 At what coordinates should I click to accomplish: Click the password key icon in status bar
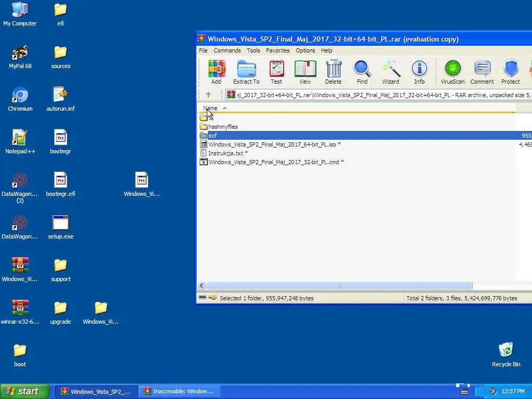click(x=212, y=298)
